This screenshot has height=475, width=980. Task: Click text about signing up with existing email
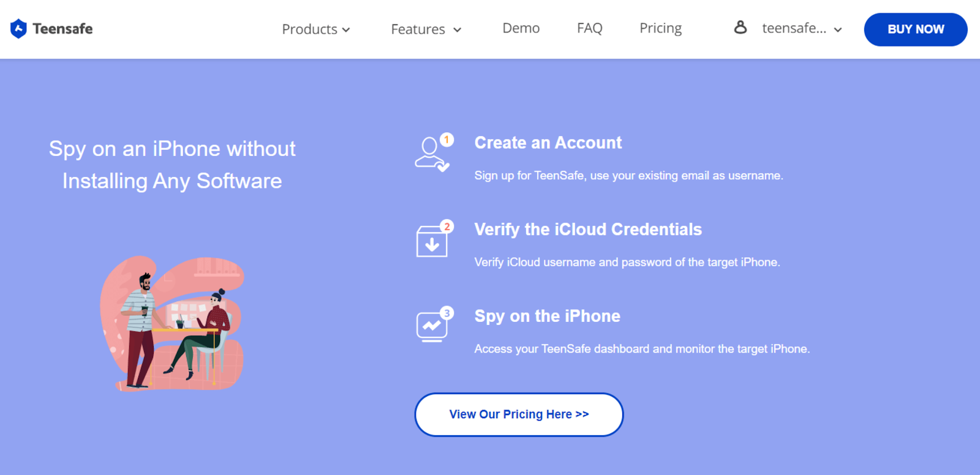click(x=628, y=176)
